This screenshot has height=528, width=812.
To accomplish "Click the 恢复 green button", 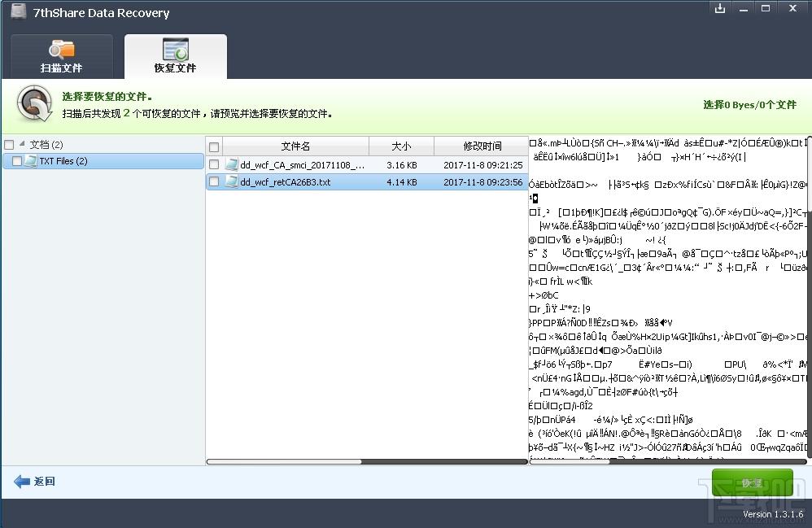I will pos(752,482).
